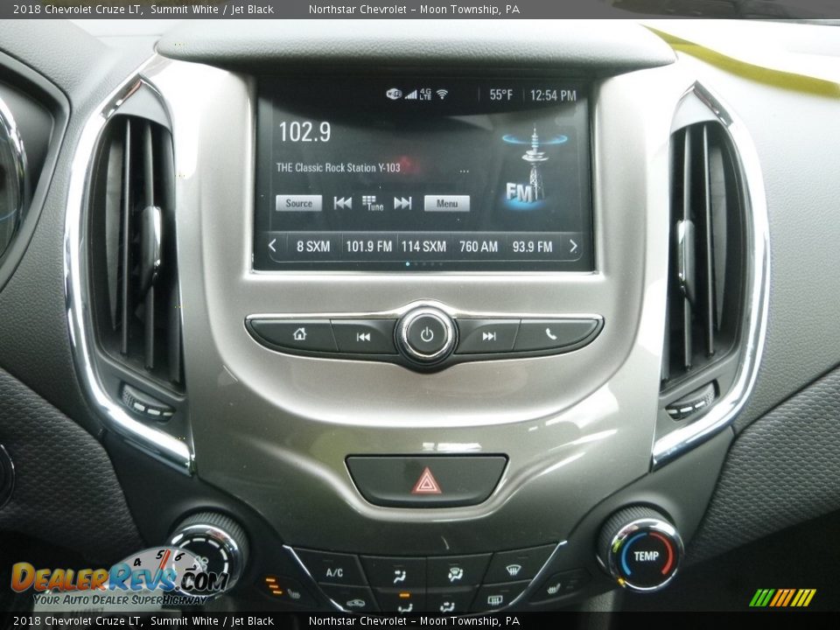The image size is (840, 630).
Task: Toggle the right heated seat control
Action: click(554, 586)
